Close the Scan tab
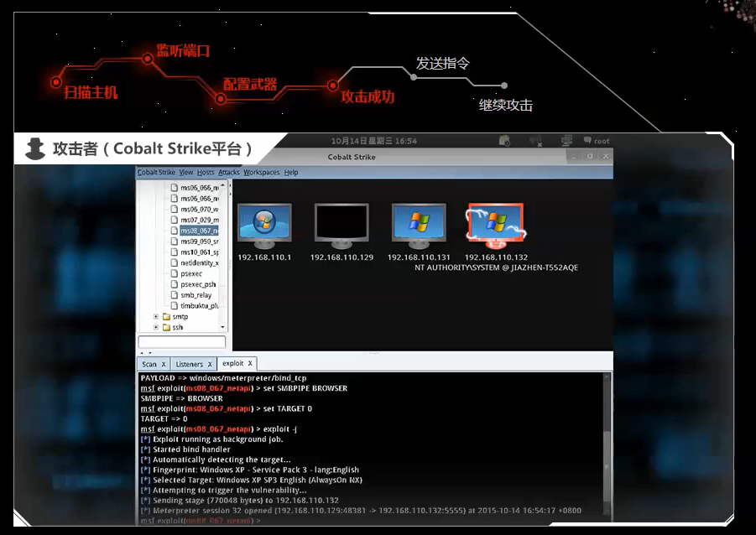 (164, 365)
